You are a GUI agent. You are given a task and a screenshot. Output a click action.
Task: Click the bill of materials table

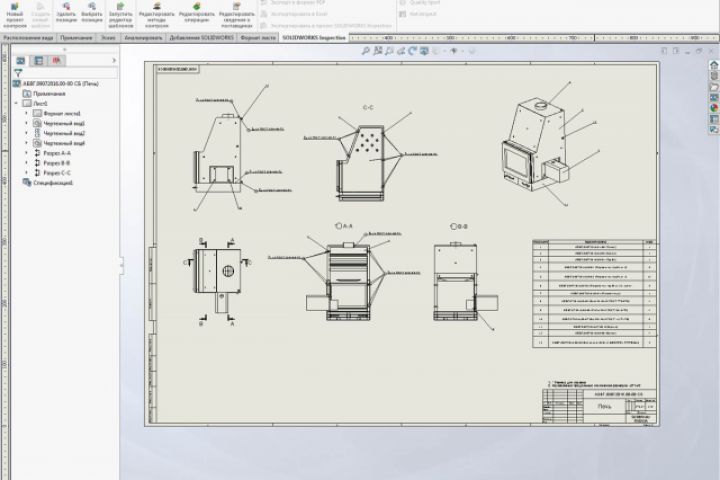[x=594, y=294]
